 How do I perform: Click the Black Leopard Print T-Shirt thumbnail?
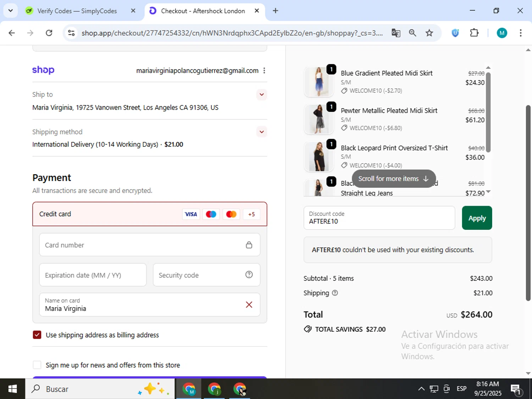pos(318,156)
